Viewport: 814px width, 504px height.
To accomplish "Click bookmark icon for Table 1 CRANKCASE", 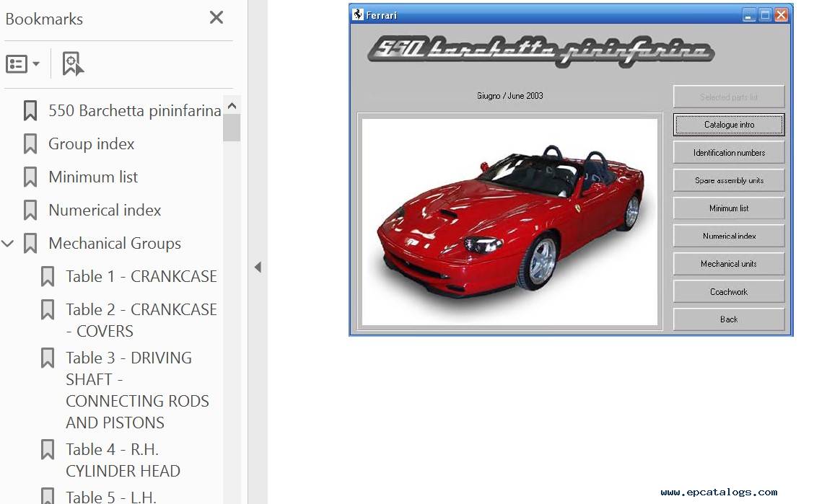I will click(x=47, y=276).
